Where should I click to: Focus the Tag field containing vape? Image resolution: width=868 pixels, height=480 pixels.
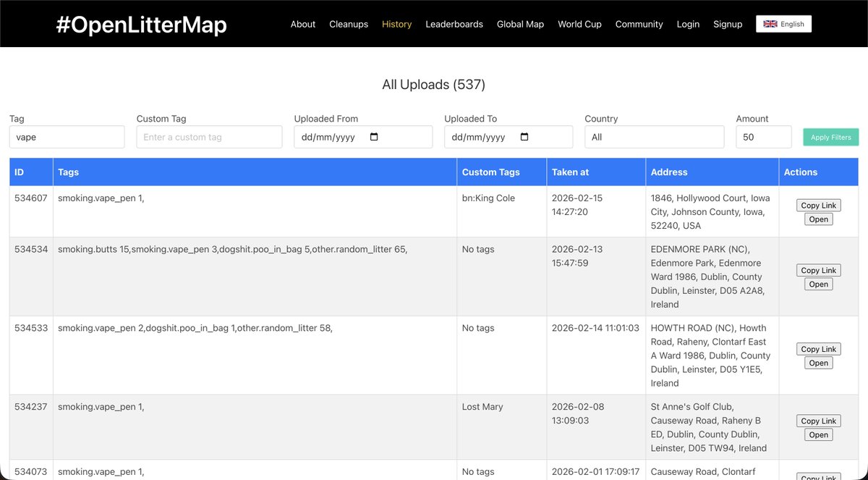[67, 137]
